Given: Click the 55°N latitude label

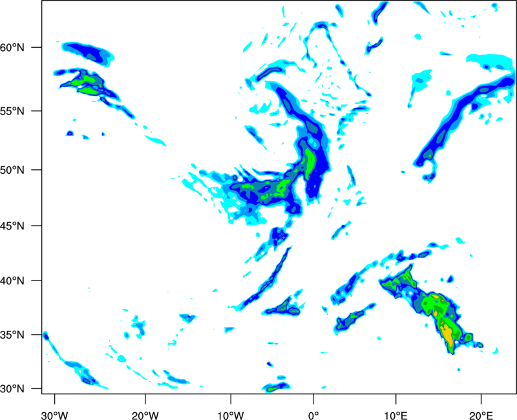Looking at the screenshot, I should [x=12, y=111].
